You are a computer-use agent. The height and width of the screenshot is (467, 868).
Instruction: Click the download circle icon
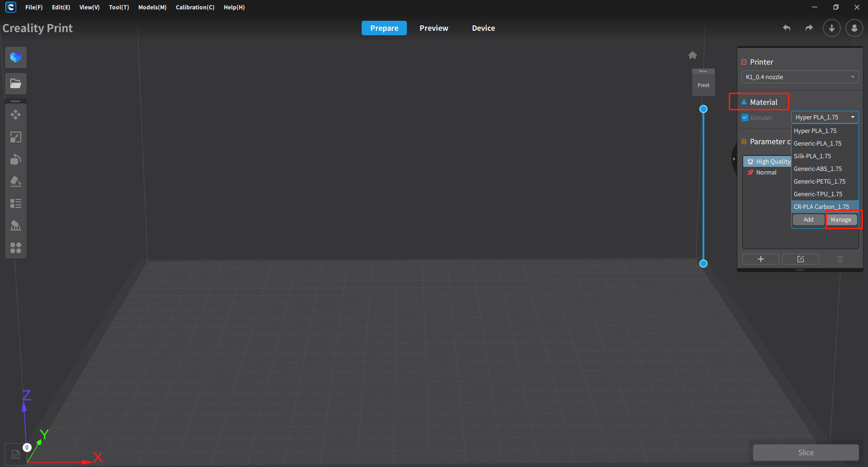point(831,28)
